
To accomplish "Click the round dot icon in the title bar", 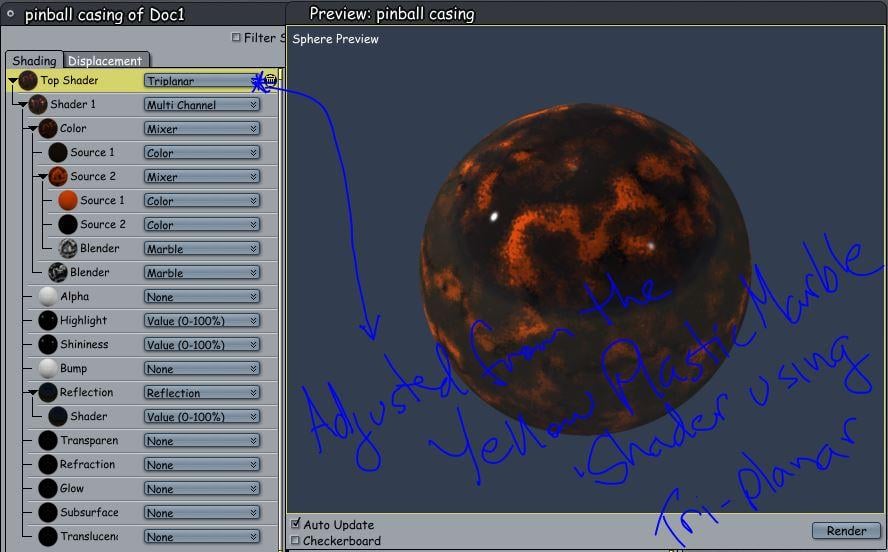I will [10, 13].
